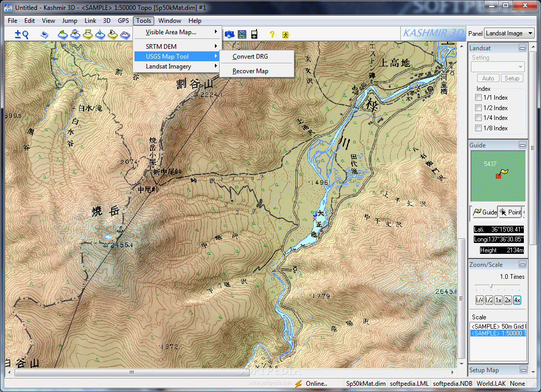This screenshot has width=541, height=392.
Task: Select the USGS Map Tool menu entry
Action: pos(177,56)
